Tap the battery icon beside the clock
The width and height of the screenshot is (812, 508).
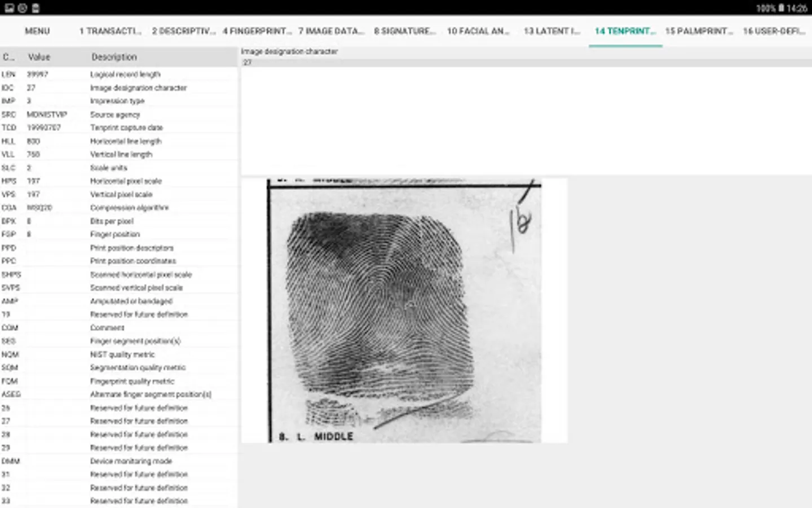click(x=781, y=8)
